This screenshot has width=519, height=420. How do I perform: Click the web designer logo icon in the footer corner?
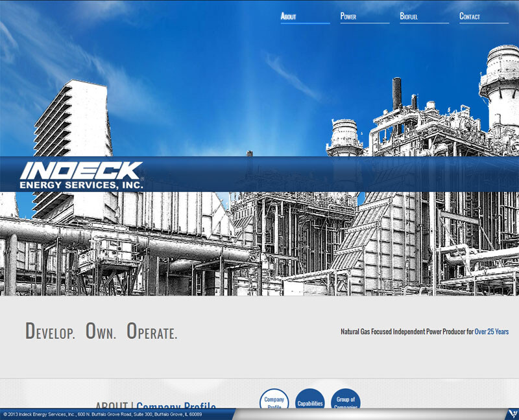(x=513, y=414)
